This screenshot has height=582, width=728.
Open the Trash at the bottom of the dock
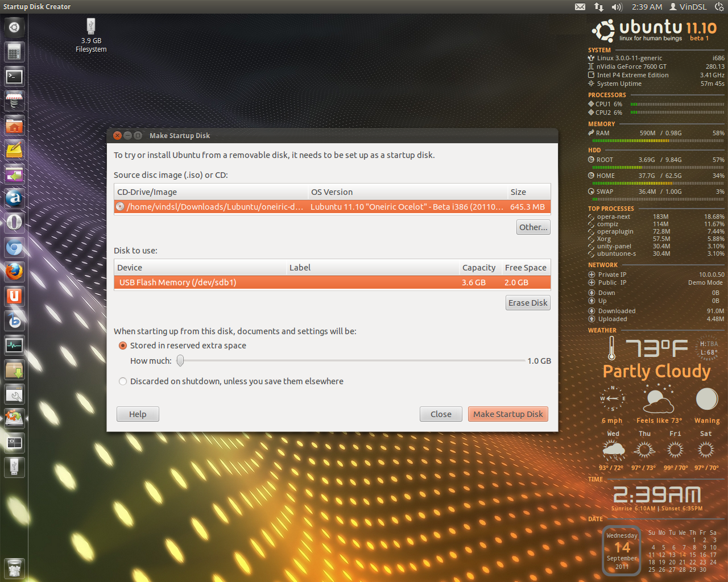(x=14, y=568)
